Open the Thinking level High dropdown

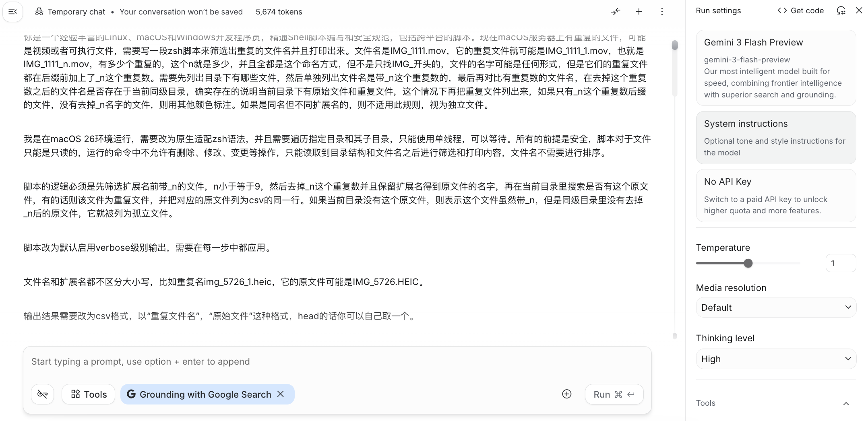pyautogui.click(x=776, y=359)
